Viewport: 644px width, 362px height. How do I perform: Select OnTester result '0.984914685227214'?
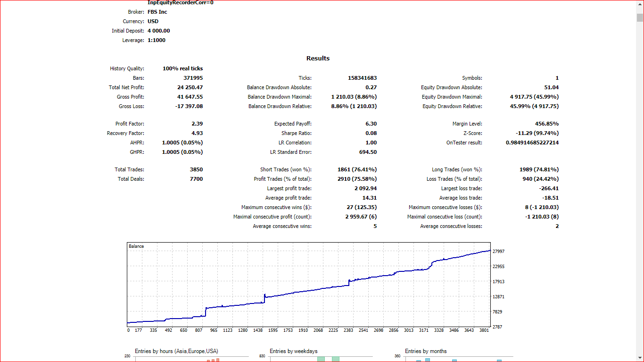coord(532,143)
